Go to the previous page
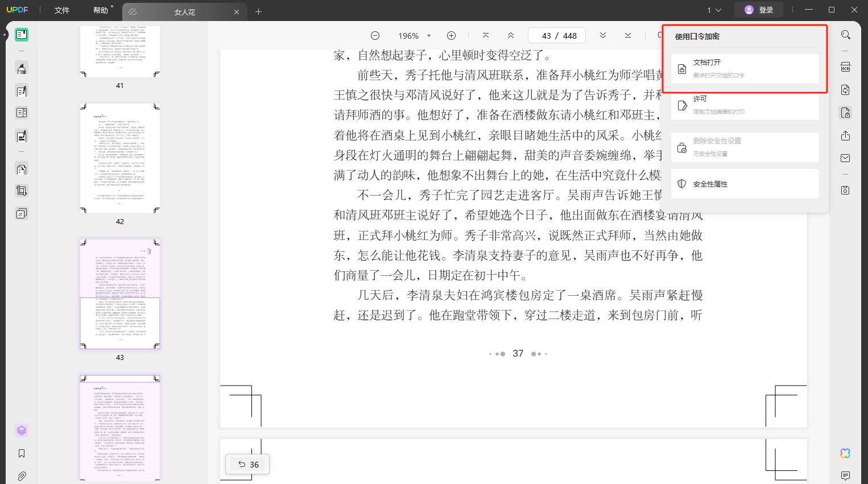The image size is (868, 484). click(x=511, y=35)
